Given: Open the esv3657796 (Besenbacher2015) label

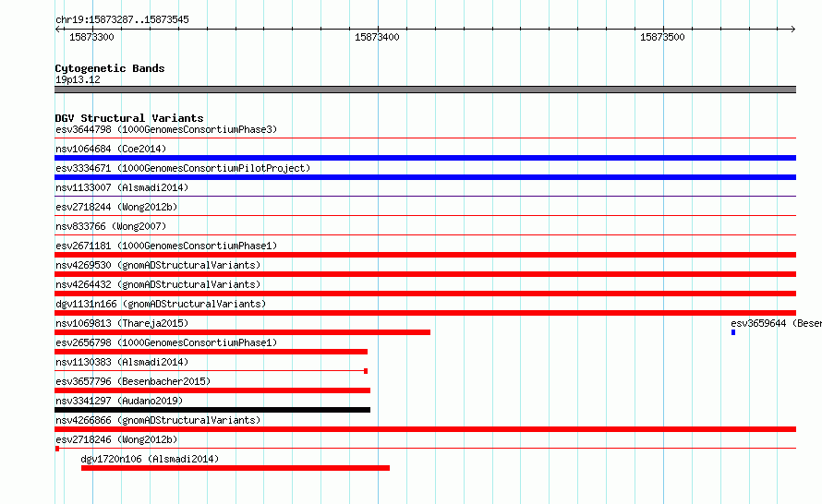Looking at the screenshot, I should click(133, 381).
